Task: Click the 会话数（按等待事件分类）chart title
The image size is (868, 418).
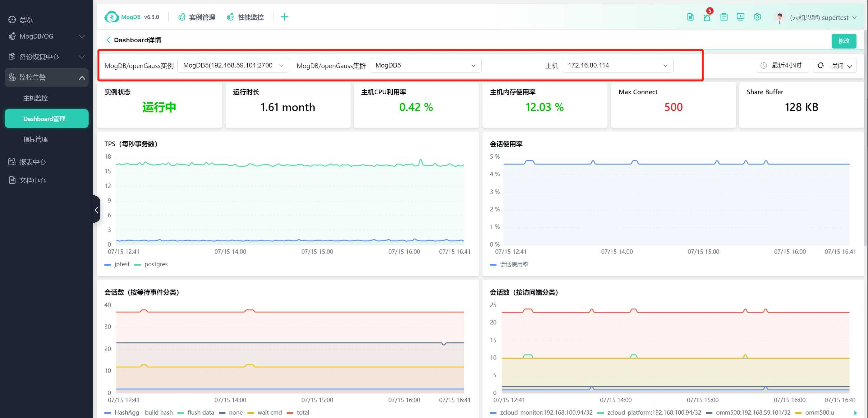Action: [x=142, y=292]
